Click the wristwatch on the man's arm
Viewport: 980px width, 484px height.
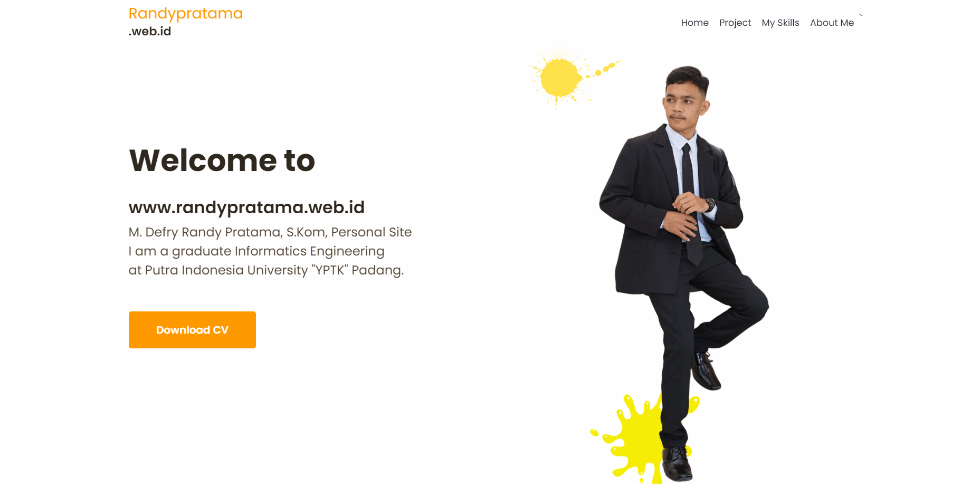(710, 204)
